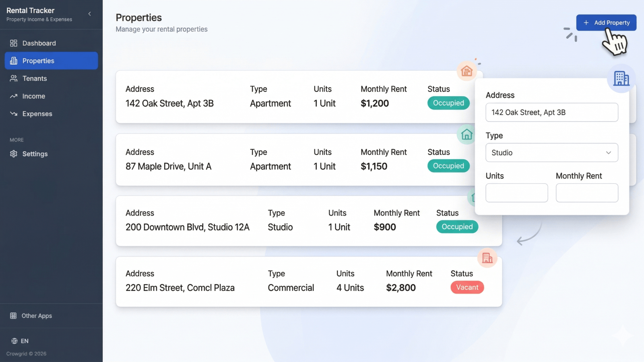644x362 pixels.
Task: Click the Other Apps grid icon
Action: coord(13,316)
